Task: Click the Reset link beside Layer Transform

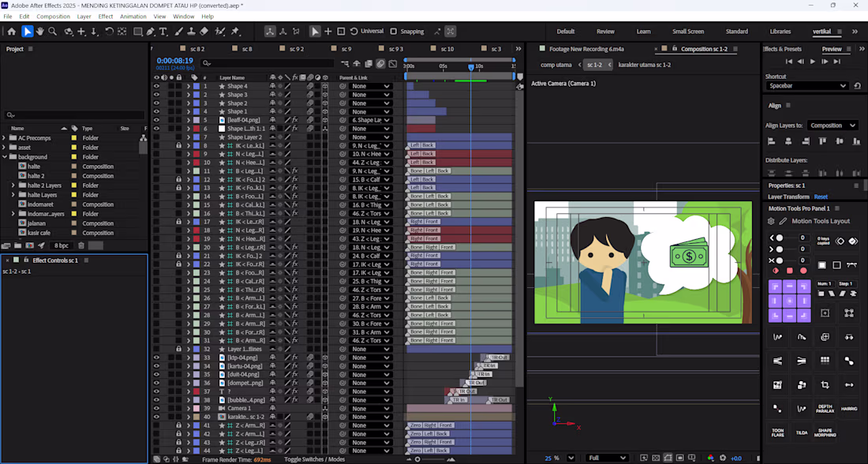Action: [x=821, y=196]
